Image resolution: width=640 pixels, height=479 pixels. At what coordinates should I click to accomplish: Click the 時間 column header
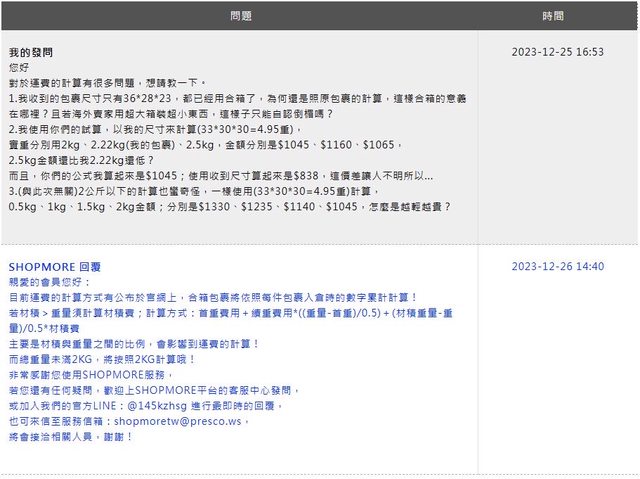pos(553,16)
